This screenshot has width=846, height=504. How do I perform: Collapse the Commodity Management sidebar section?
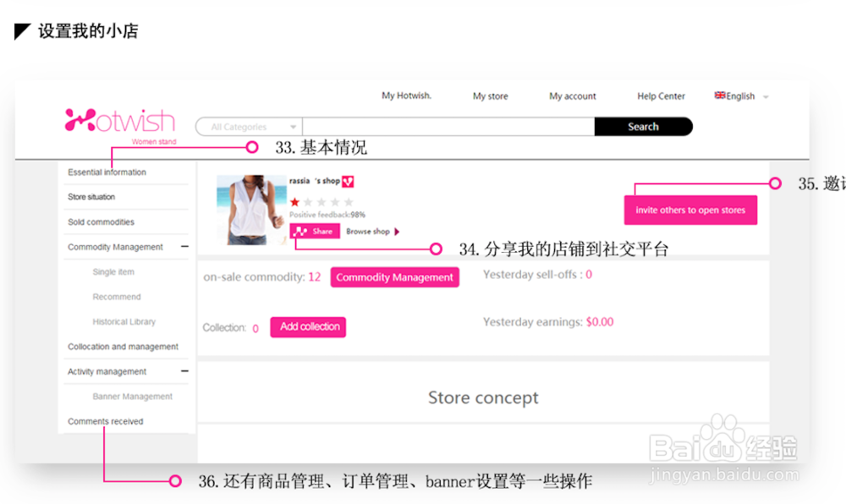coord(184,246)
